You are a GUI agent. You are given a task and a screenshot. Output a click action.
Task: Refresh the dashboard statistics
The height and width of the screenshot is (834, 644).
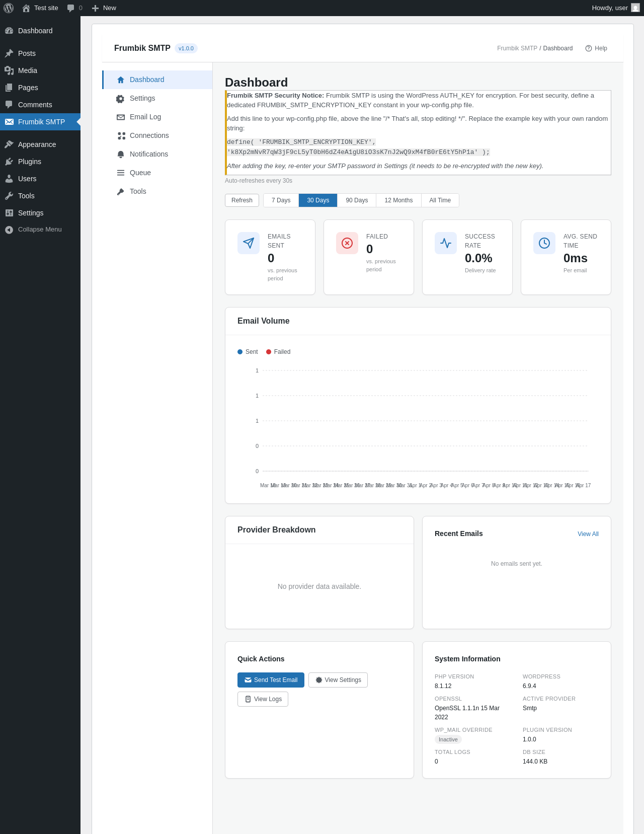[242, 200]
